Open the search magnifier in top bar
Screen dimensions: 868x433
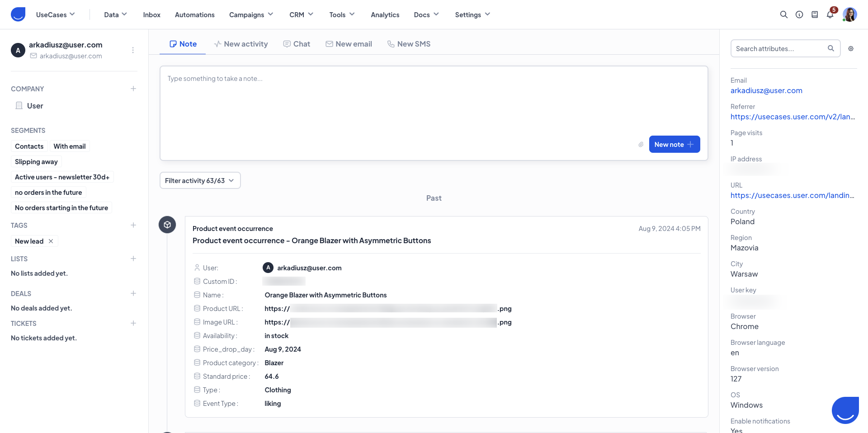pyautogui.click(x=783, y=14)
